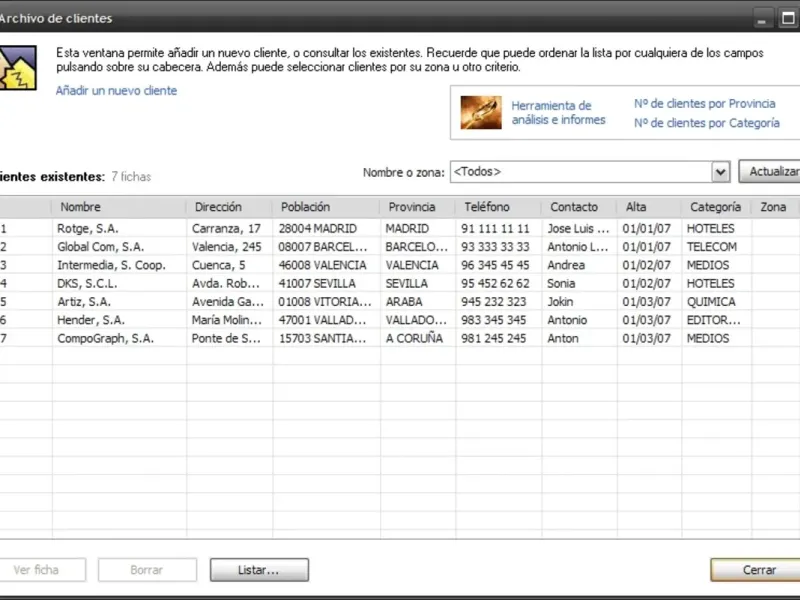The image size is (800, 600).
Task: Select the CompoGraph, S.A. client row
Action: click(x=400, y=338)
